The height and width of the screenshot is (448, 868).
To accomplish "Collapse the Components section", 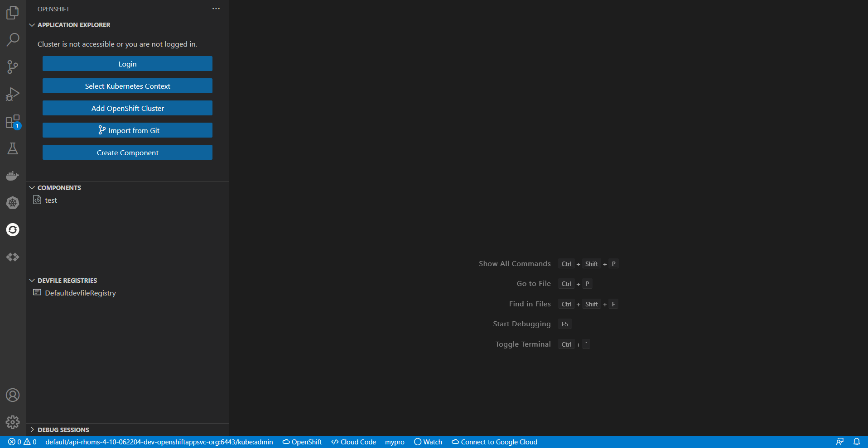I will click(32, 187).
